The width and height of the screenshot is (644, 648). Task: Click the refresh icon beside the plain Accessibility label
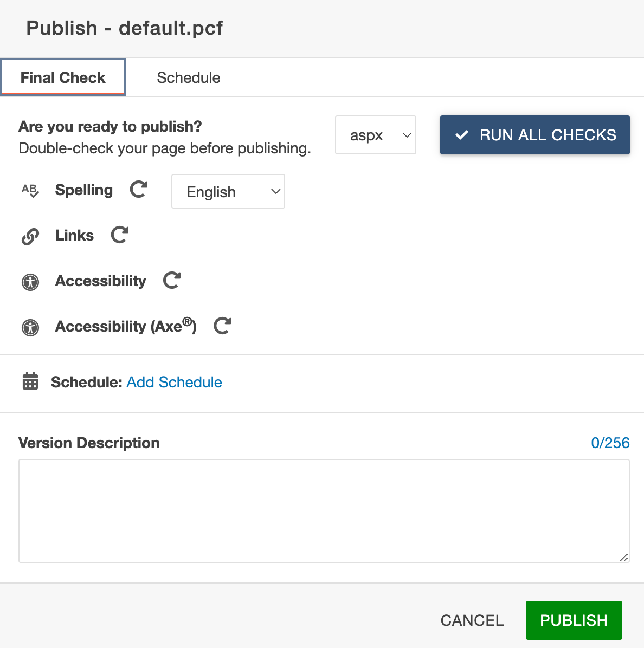[172, 281]
